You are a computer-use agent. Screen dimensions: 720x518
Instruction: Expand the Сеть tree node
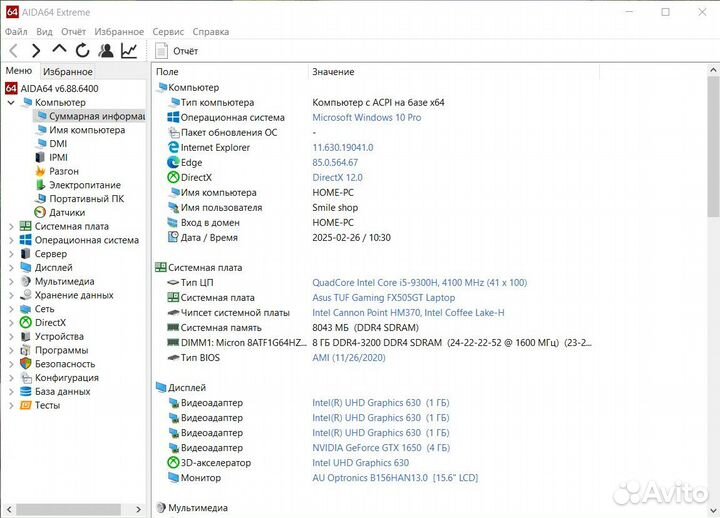(11, 309)
